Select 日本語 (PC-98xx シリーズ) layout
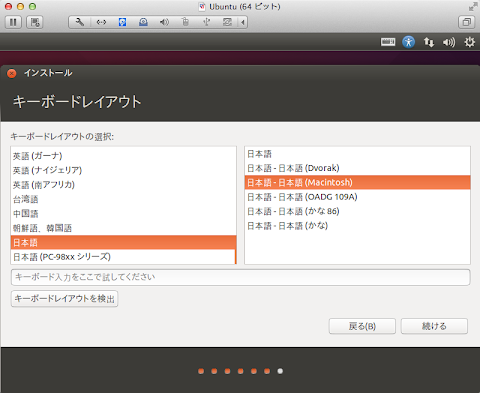Screen dimensions: 480x393 123,257
